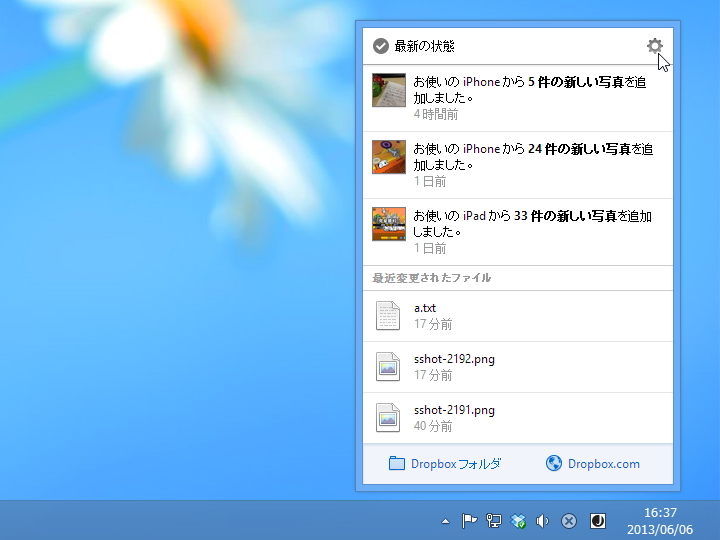Image resolution: width=720 pixels, height=540 pixels.
Task: Open the Dropbox settings gear menu
Action: (x=654, y=45)
